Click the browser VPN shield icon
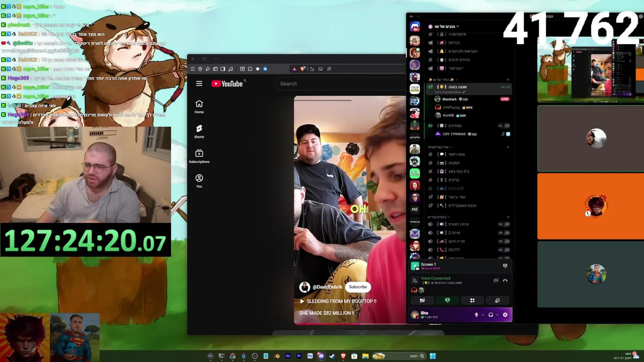 [x=200, y=69]
